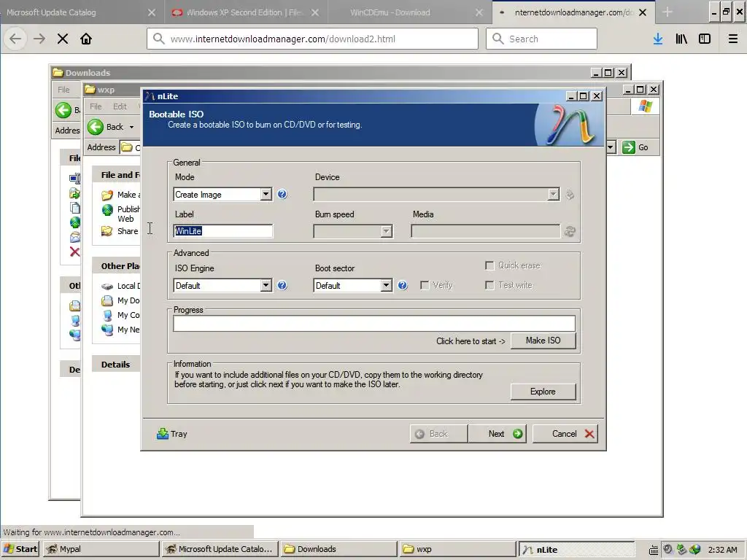
Task: Click the browser Search box
Action: [541, 39]
